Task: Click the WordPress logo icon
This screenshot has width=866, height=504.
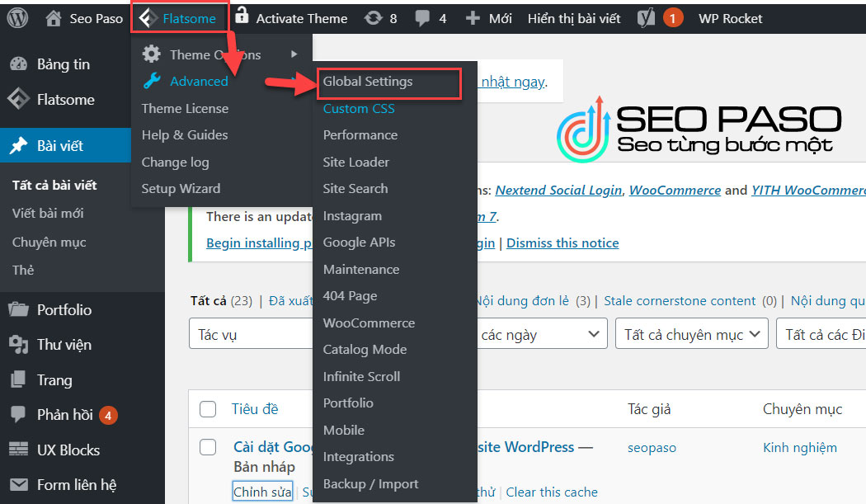Action: coord(17,18)
